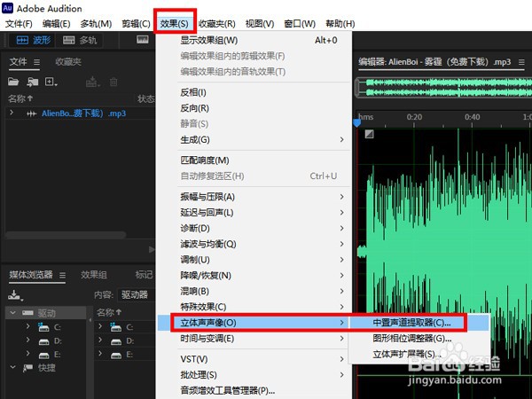Open the 振幅与压限(A) submenu
The image size is (532, 399).
(254, 197)
